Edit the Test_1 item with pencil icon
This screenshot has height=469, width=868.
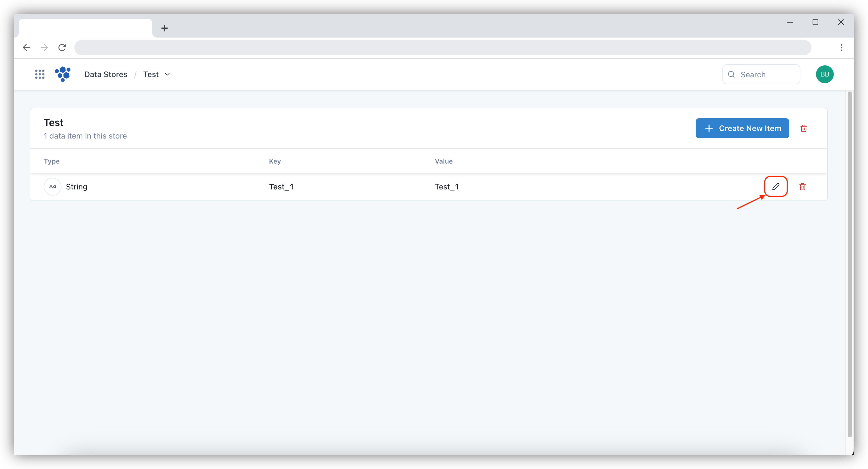[x=776, y=187]
